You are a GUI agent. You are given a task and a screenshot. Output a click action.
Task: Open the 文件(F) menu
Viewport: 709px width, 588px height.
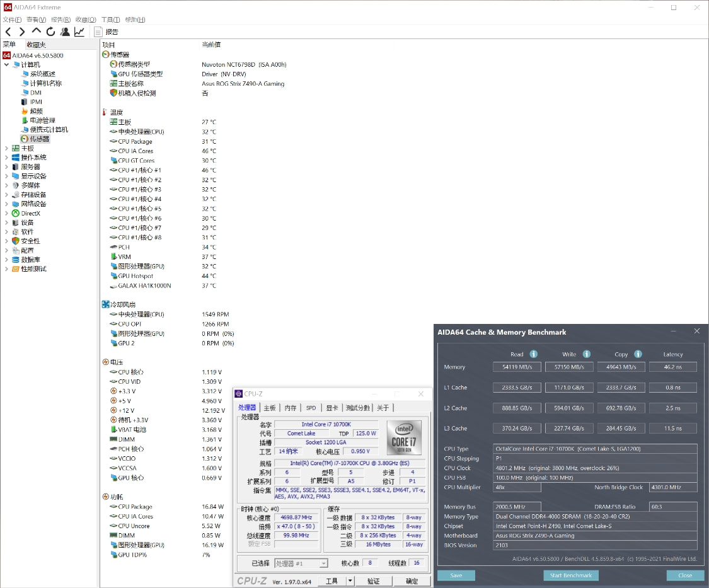[12, 20]
